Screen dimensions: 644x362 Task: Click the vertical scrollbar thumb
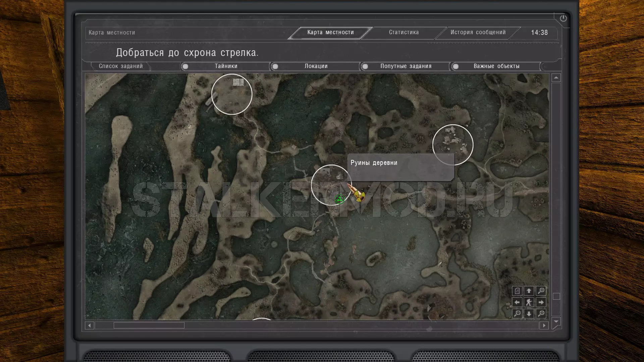[x=556, y=296]
